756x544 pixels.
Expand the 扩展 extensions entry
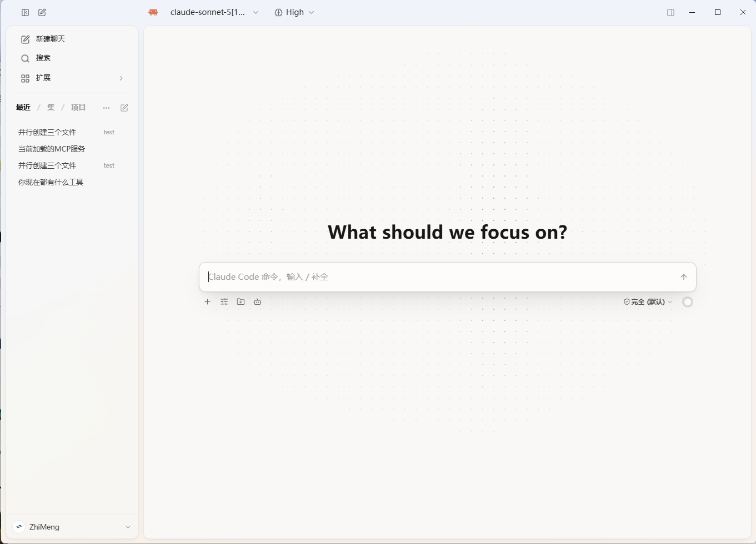click(x=72, y=78)
